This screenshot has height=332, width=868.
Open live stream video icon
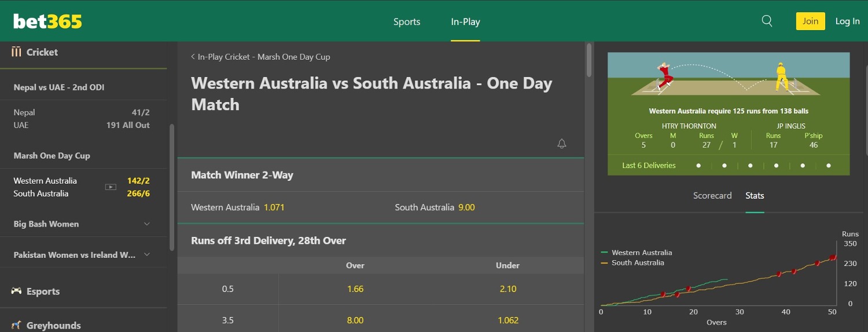pos(111,187)
